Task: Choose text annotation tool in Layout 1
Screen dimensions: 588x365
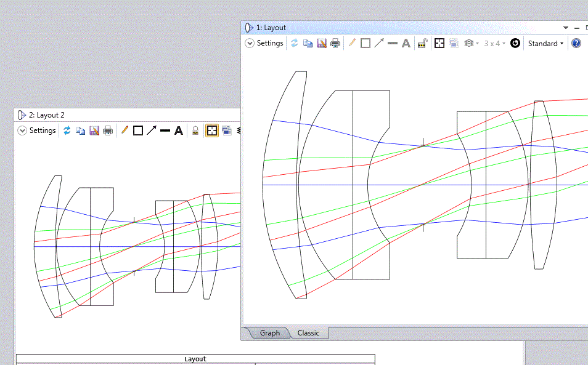Action: click(x=406, y=44)
